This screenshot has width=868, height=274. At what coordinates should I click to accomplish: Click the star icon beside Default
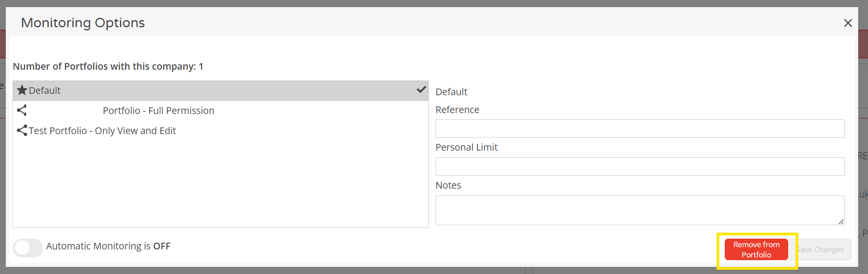tap(22, 90)
